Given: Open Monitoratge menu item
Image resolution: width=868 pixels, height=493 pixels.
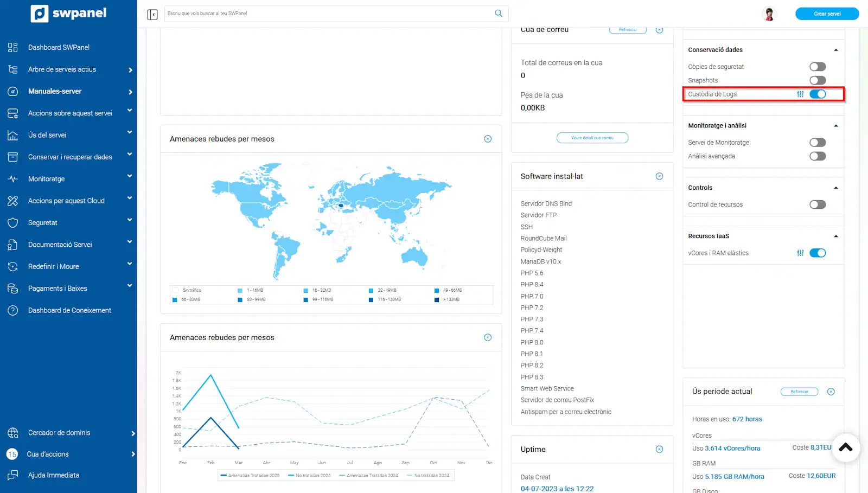Looking at the screenshot, I should pos(46,179).
